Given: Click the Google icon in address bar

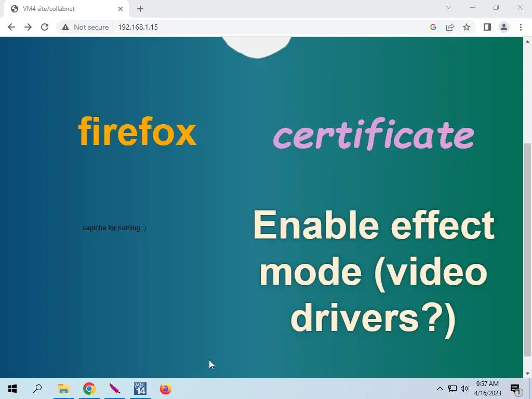Looking at the screenshot, I should [433, 27].
